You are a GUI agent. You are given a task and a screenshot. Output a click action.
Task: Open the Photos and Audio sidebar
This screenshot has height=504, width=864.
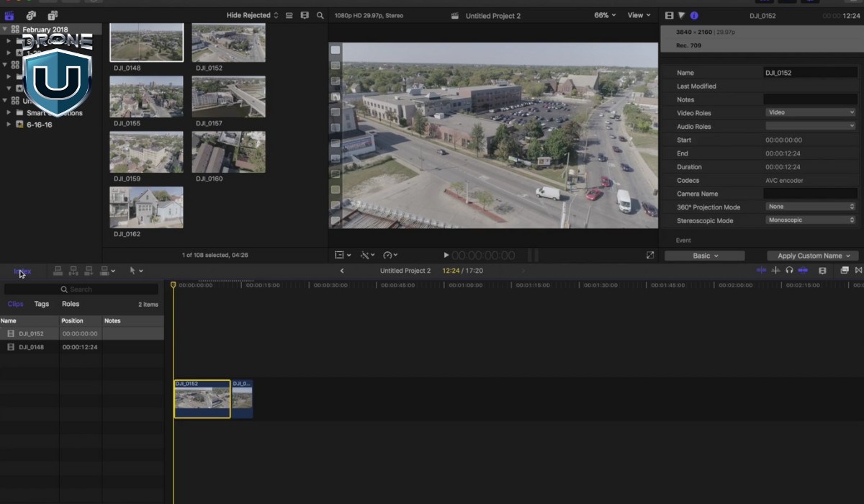coord(30,15)
